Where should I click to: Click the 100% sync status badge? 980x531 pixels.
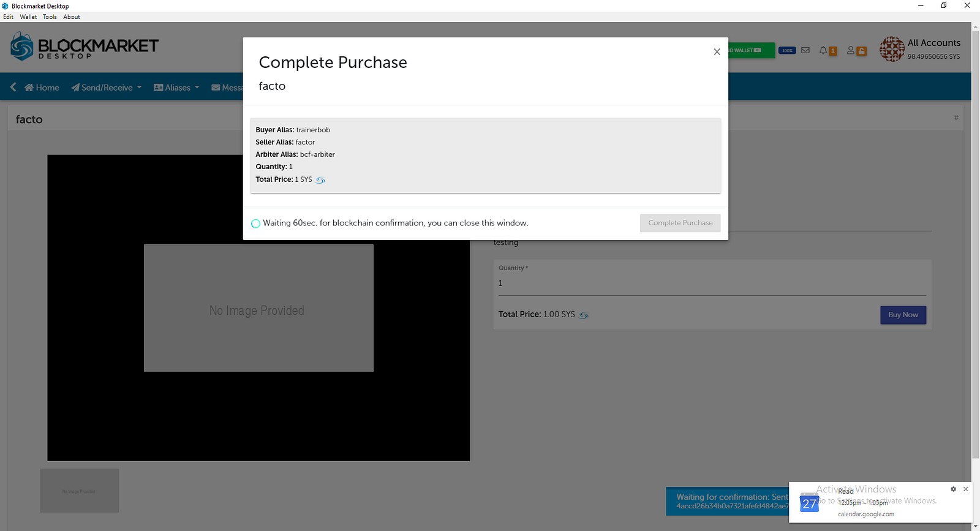787,50
